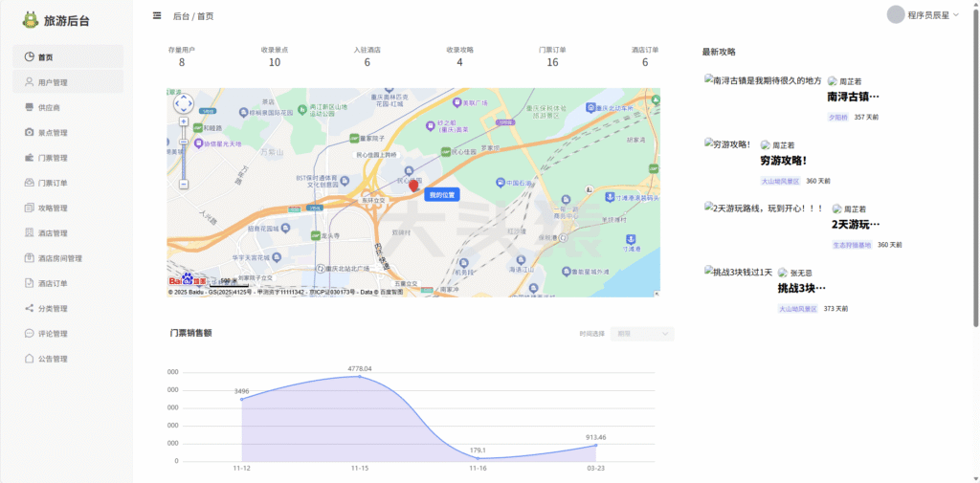Screen dimensions: 980x483
Task: Open 公告管理 in the sidebar
Action: [68, 359]
